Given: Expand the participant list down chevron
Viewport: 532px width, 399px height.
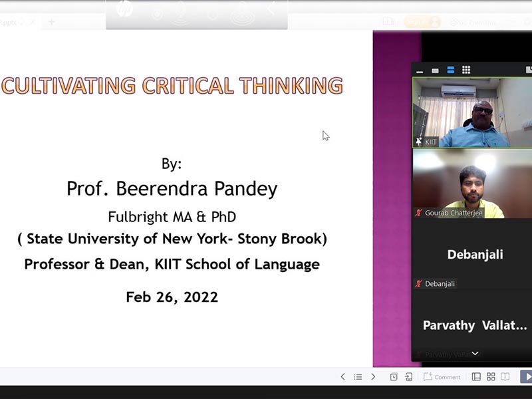Looking at the screenshot, I should (475, 354).
